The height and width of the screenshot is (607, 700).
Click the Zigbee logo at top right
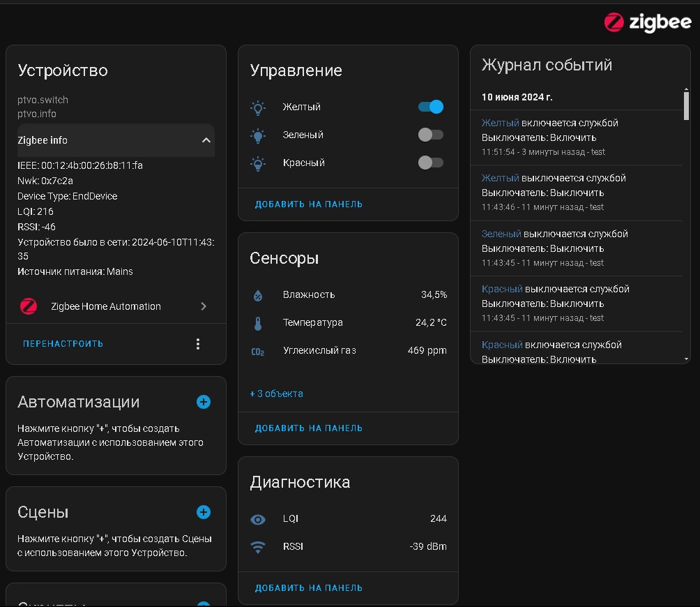(647, 22)
